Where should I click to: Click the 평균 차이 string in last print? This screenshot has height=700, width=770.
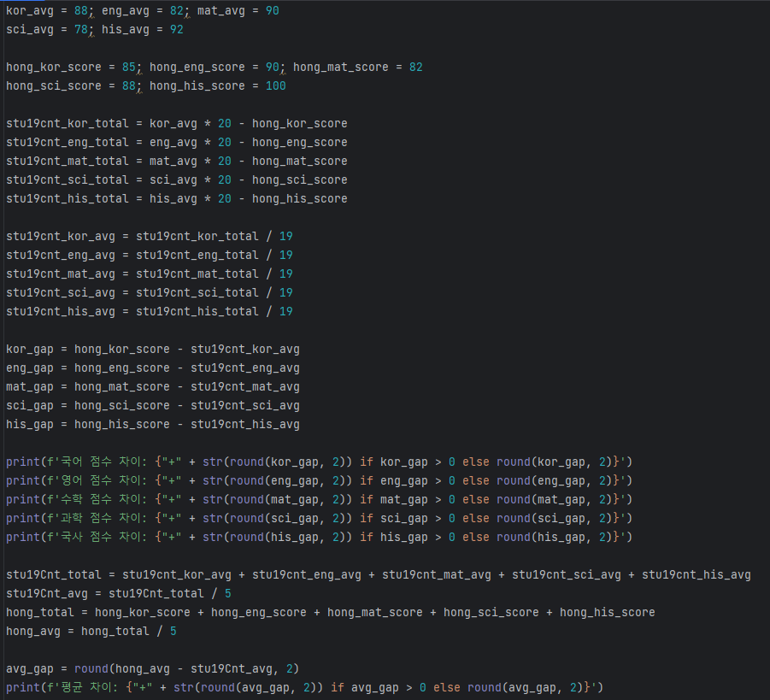(x=88, y=688)
